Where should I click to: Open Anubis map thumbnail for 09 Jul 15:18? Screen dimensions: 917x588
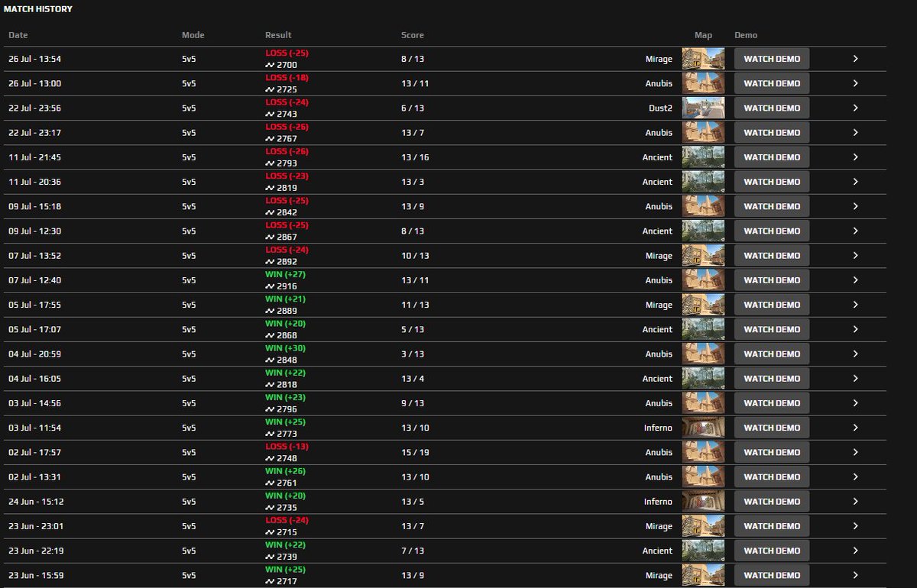click(x=703, y=206)
